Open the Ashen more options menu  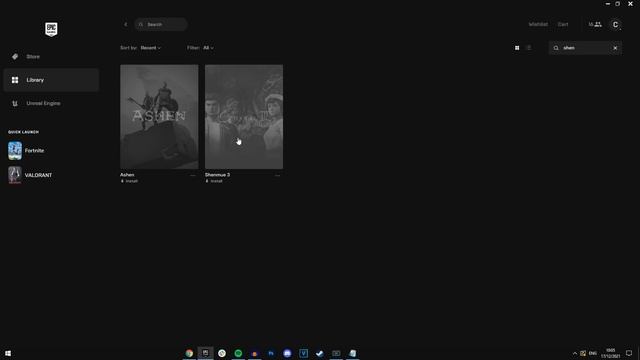click(193, 176)
